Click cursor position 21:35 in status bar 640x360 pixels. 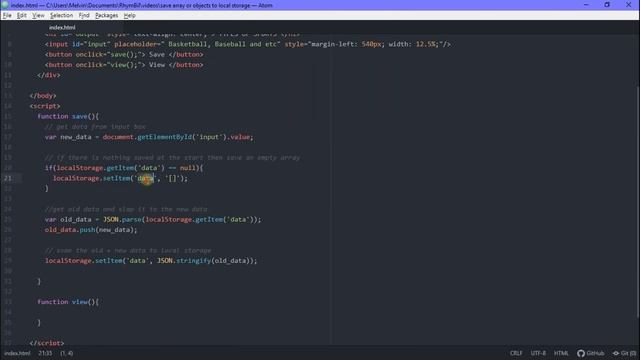(45, 353)
